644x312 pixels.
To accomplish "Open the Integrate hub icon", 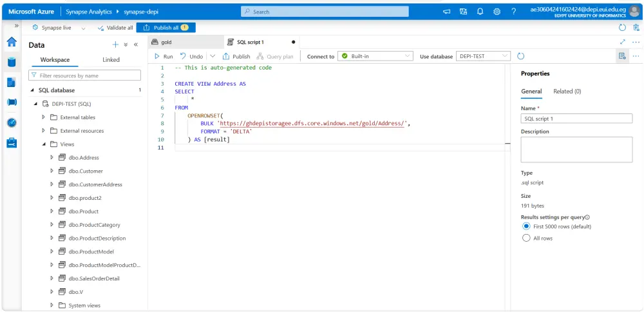I will pos(12,102).
